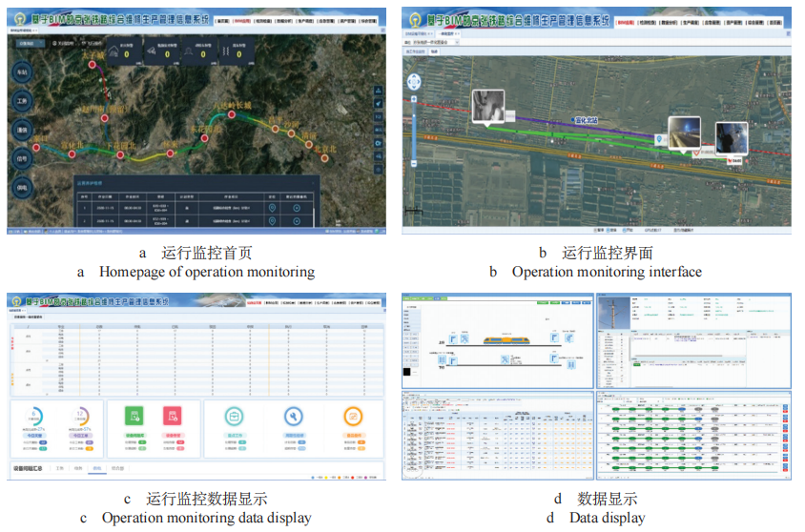Image resolution: width=805 pixels, height=532 pixels.
Task: Click the green equipment library card icon
Action: pyautogui.click(x=134, y=416)
